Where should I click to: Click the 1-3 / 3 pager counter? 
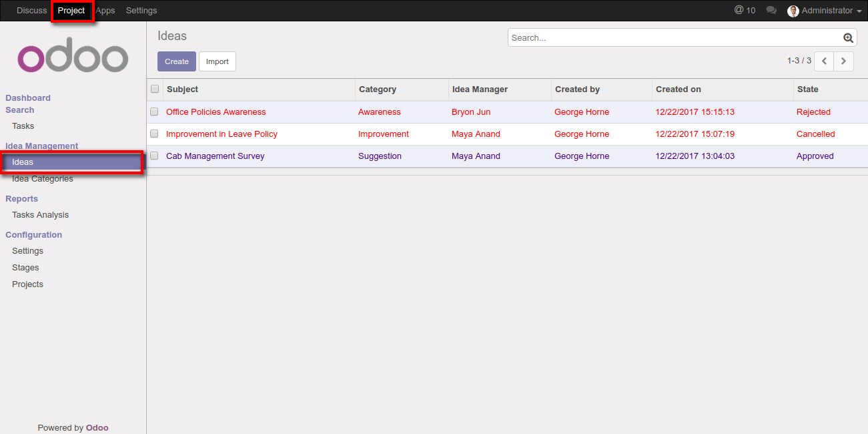[799, 61]
